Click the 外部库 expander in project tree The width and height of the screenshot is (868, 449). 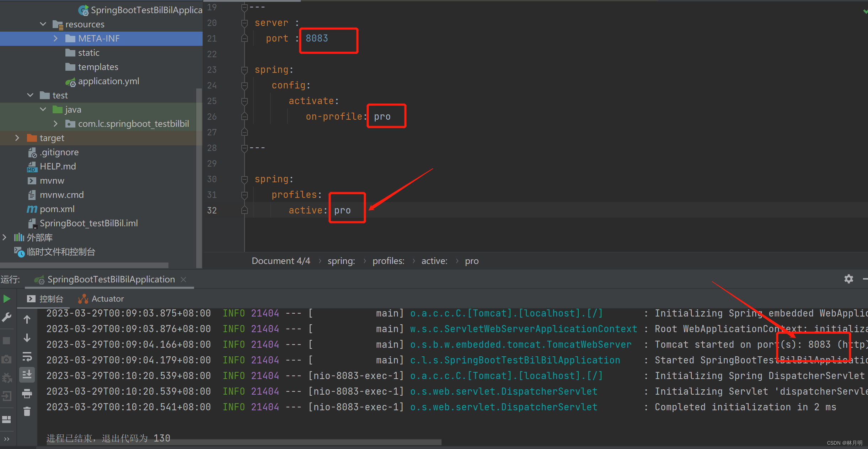point(5,237)
